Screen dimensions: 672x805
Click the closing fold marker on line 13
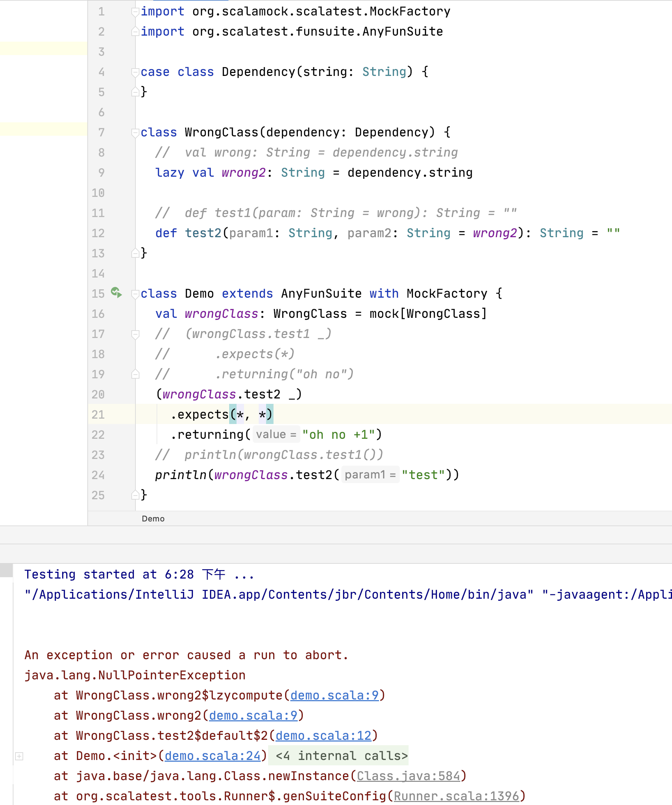[x=135, y=253]
